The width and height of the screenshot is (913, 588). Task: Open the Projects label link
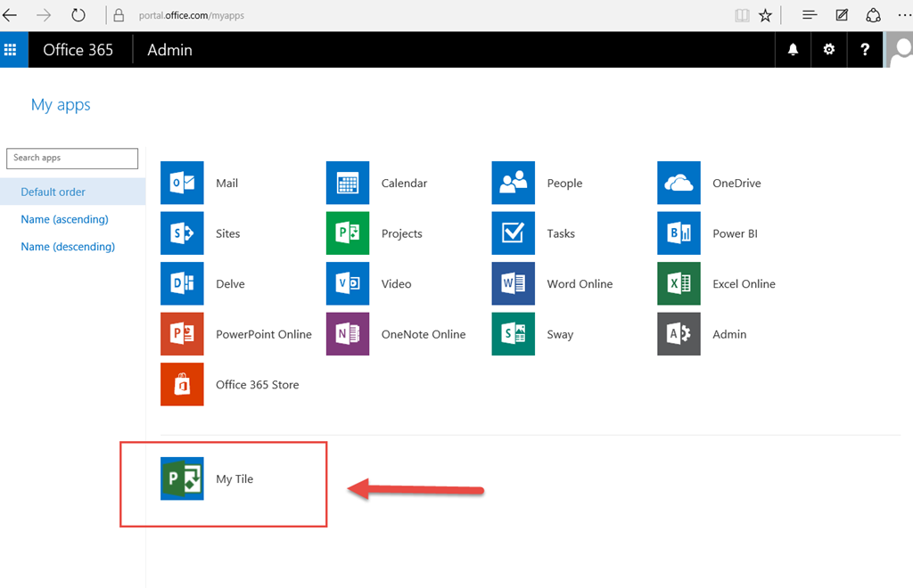click(402, 233)
